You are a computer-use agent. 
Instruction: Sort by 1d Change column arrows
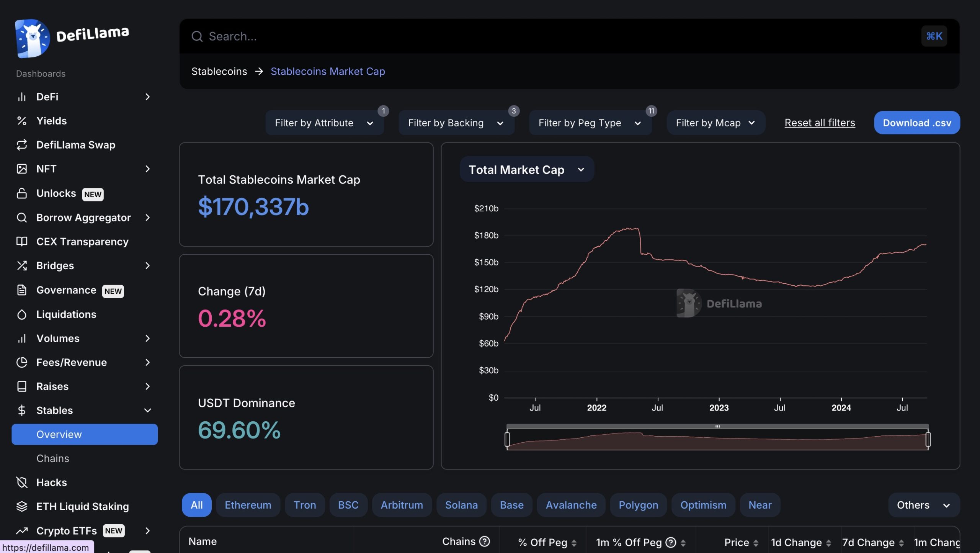(x=828, y=543)
